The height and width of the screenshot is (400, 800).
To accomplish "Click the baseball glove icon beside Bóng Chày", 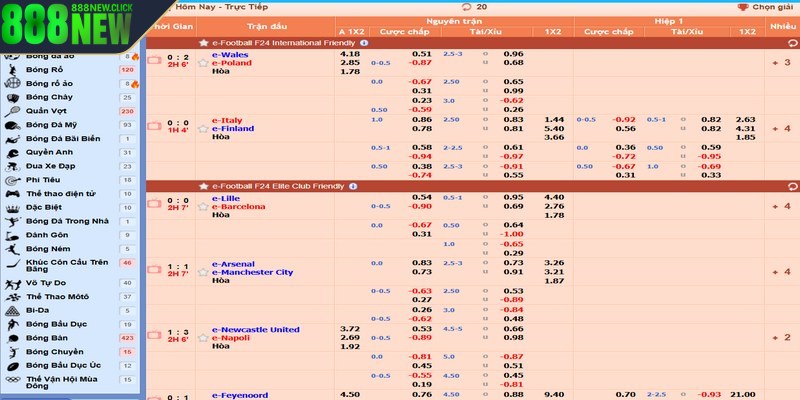I will coord(12,97).
